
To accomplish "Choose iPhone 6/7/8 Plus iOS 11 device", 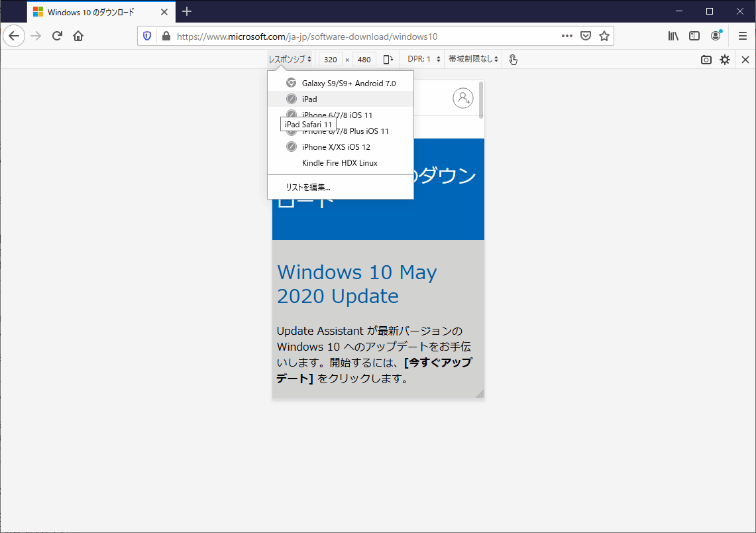I will coord(341,131).
